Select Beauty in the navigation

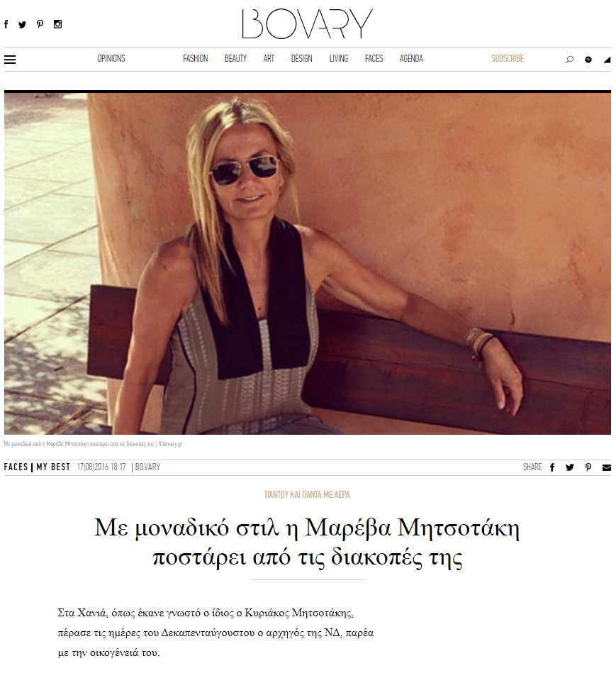[235, 59]
